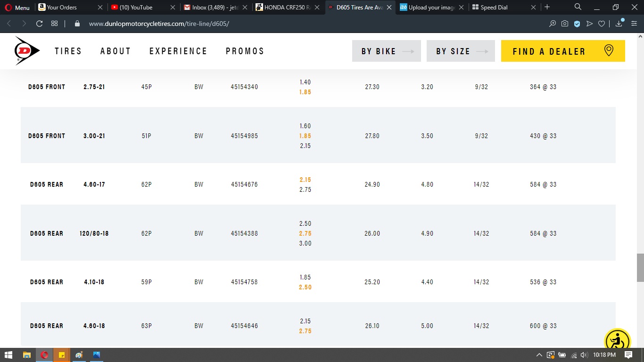This screenshot has width=644, height=362.
Task: Click part number 45154340
Action: tap(244, 87)
